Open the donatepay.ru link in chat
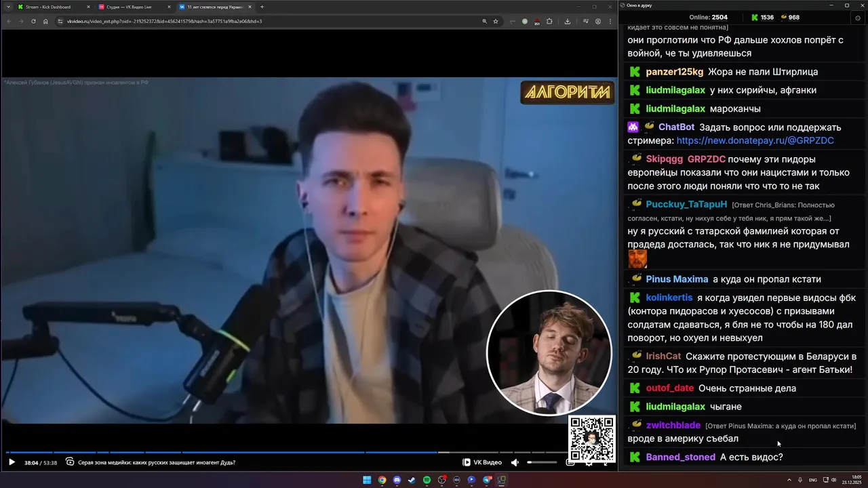 point(755,140)
